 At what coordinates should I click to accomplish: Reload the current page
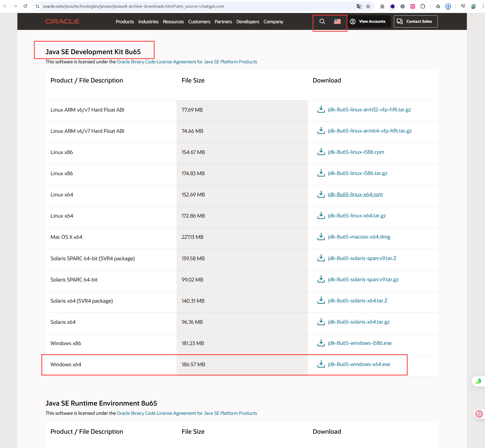[x=25, y=6]
